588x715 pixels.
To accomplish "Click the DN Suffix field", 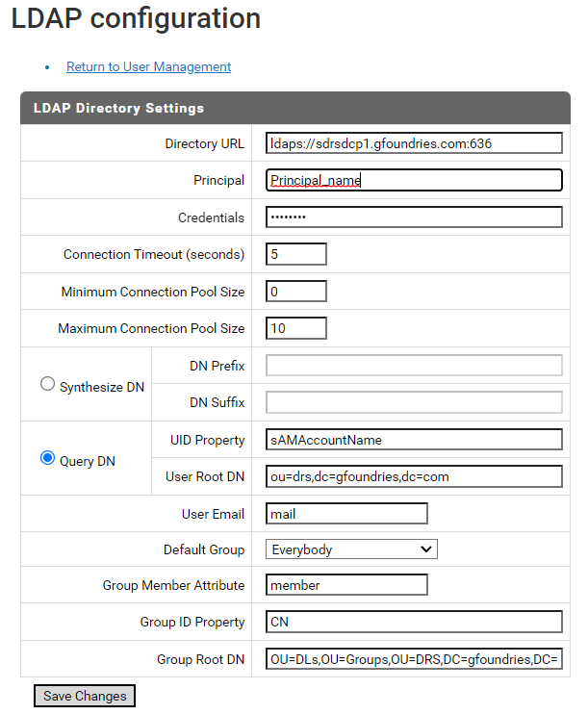I will point(414,402).
